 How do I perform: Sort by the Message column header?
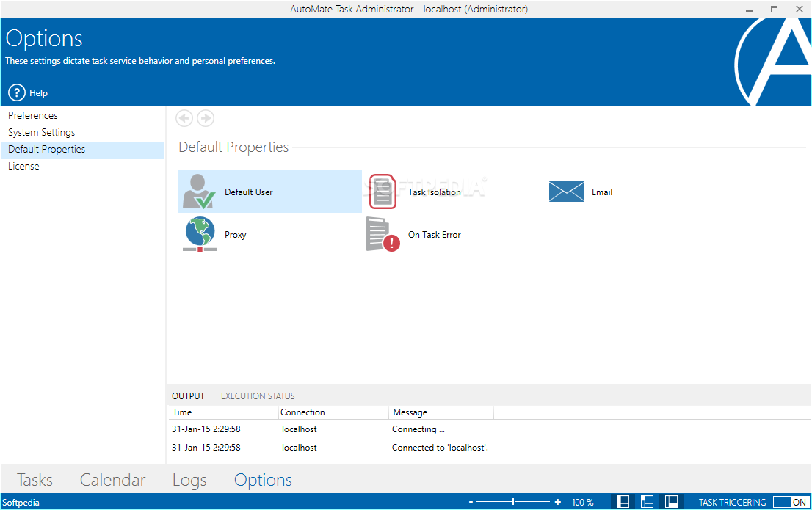(441, 412)
